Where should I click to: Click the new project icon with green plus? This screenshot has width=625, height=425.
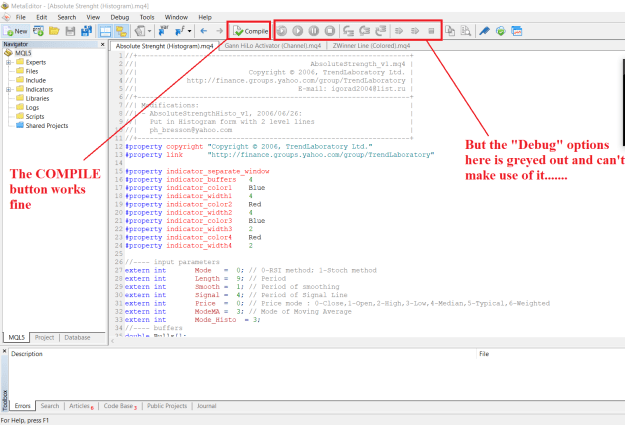(x=39, y=31)
